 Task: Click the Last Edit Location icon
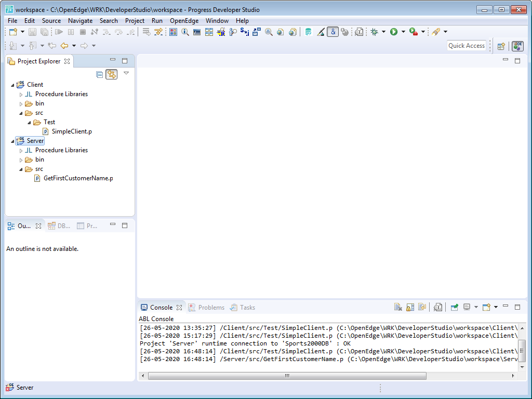coord(52,46)
